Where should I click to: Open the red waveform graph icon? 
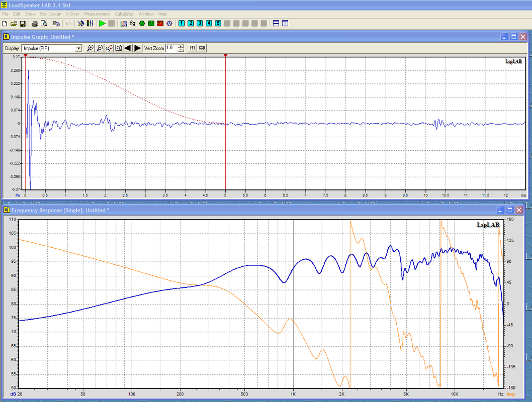point(160,24)
